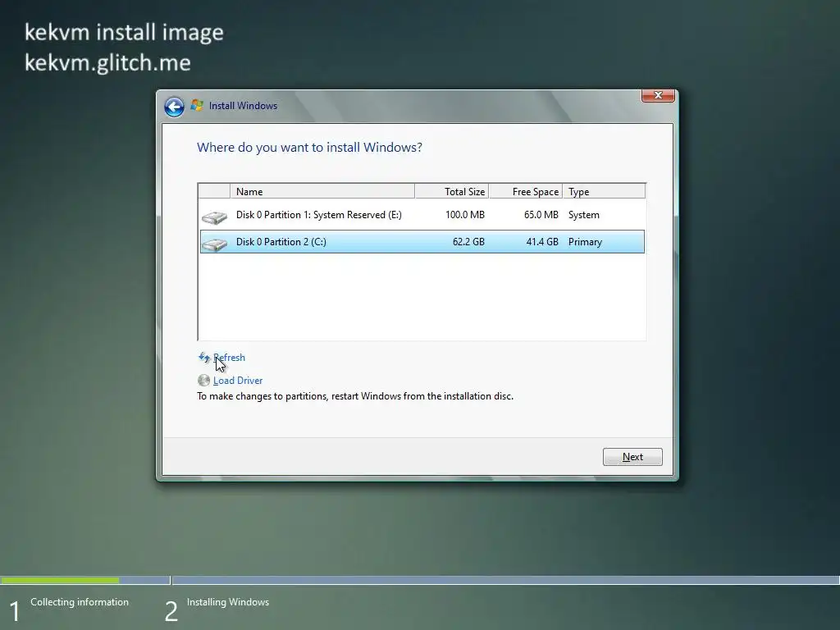This screenshot has height=630, width=840.
Task: Click the blue back arrow button
Action: click(174, 107)
